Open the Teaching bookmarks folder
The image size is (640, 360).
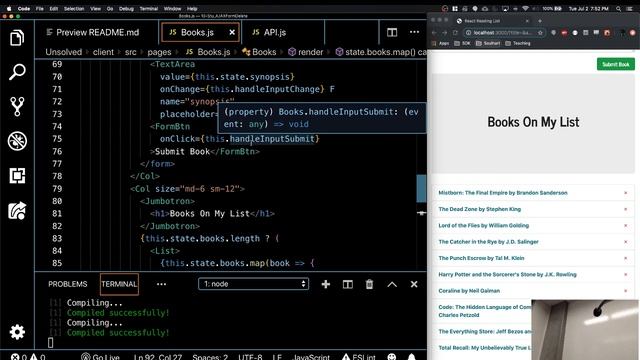pyautogui.click(x=518, y=43)
